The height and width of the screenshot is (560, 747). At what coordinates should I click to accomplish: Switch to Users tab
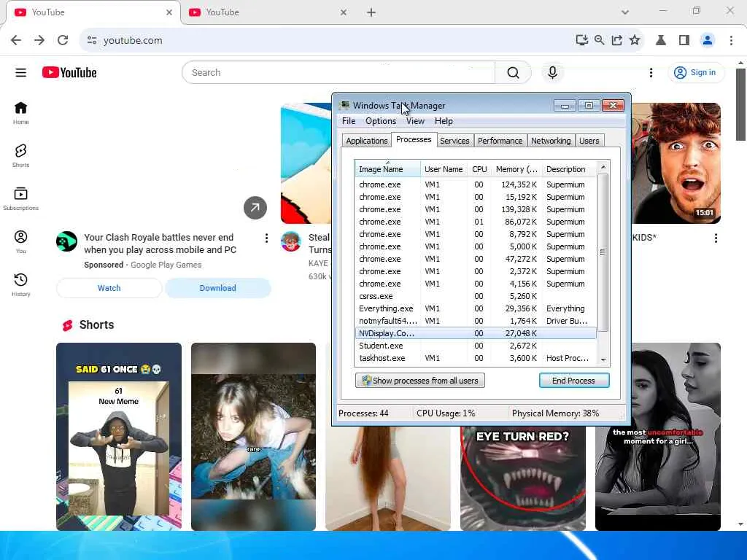click(589, 141)
